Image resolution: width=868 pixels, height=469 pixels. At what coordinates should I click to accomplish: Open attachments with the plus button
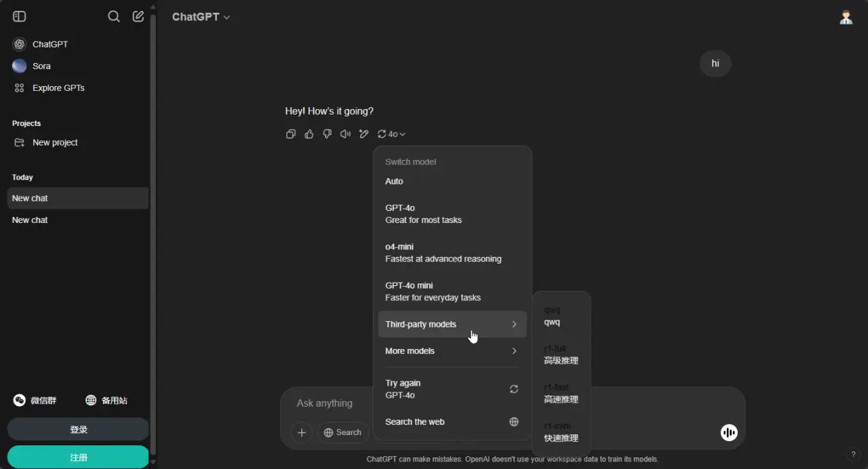pos(302,432)
